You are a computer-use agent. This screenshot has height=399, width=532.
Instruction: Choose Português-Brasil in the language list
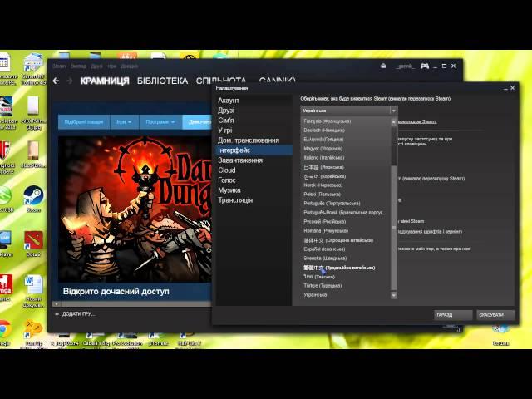point(346,213)
